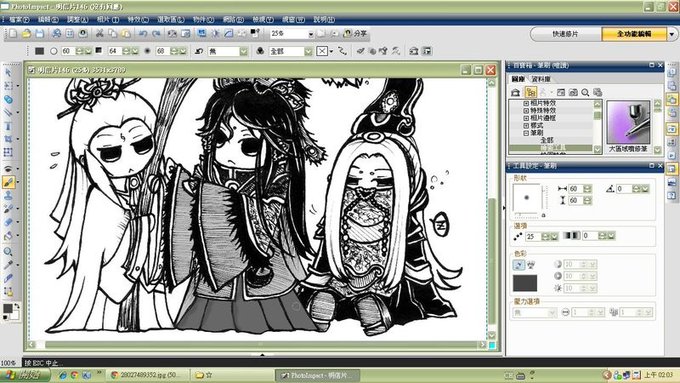The height and width of the screenshot is (383, 680).
Task: Select the Pick arrow tool in toolbox
Action: click(8, 72)
